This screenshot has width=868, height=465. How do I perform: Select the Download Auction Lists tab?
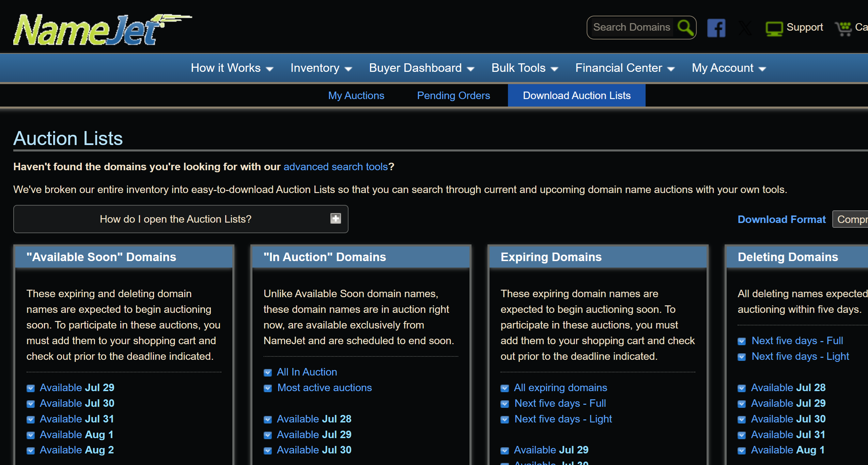(576, 96)
